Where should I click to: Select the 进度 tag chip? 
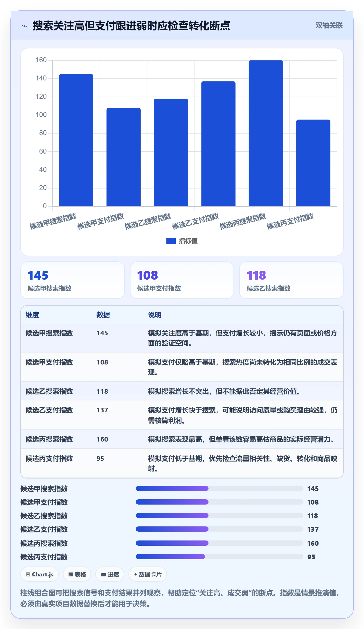pyautogui.click(x=110, y=574)
